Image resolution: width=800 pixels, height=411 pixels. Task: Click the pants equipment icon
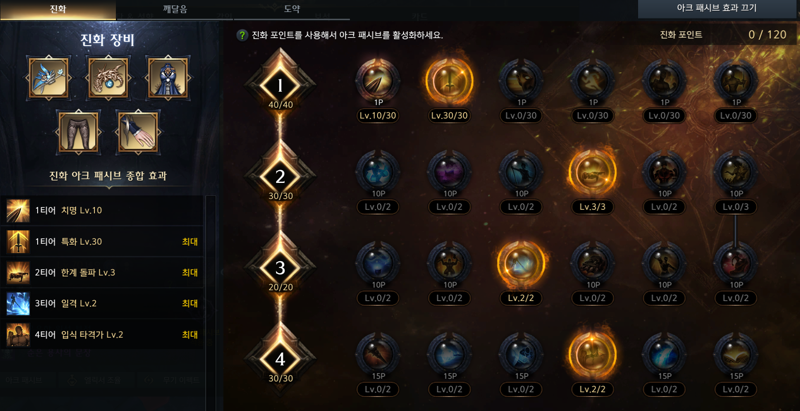point(78,132)
